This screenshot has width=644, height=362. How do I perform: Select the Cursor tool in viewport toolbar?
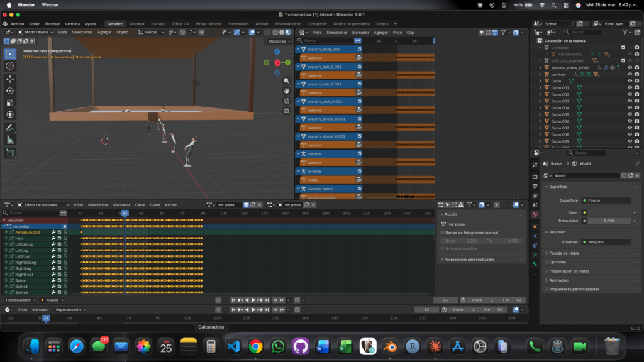click(10, 66)
